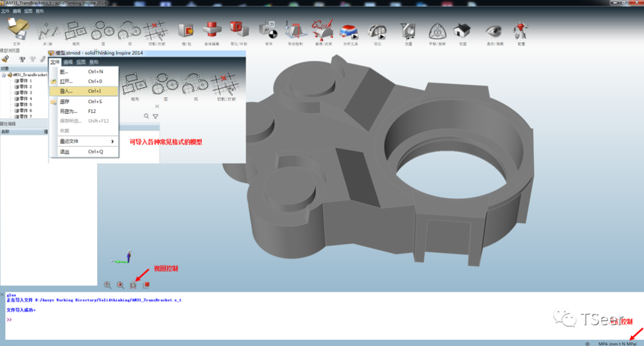Toggle the 显示/隐藏 eye icon
This screenshot has height=346, width=644.
click(x=494, y=31)
